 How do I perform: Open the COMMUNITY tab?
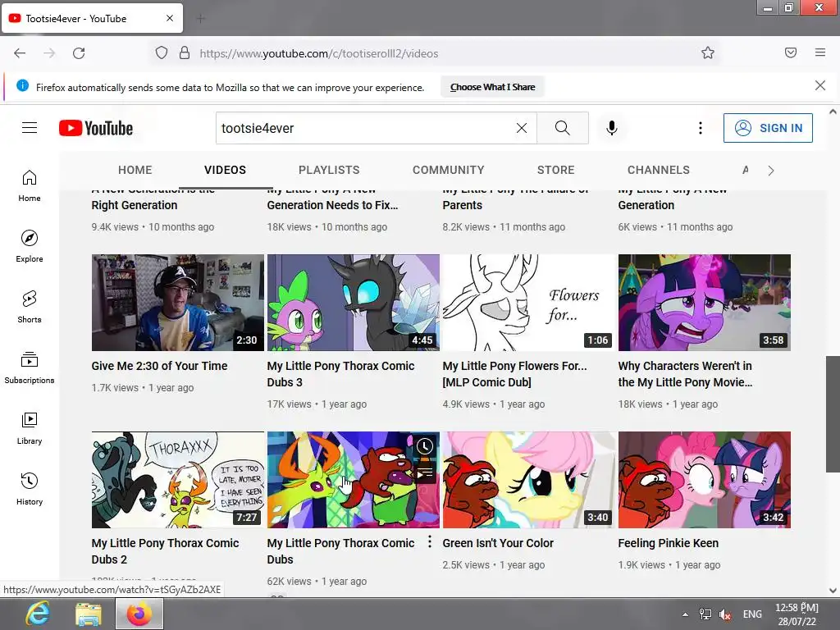(x=449, y=170)
